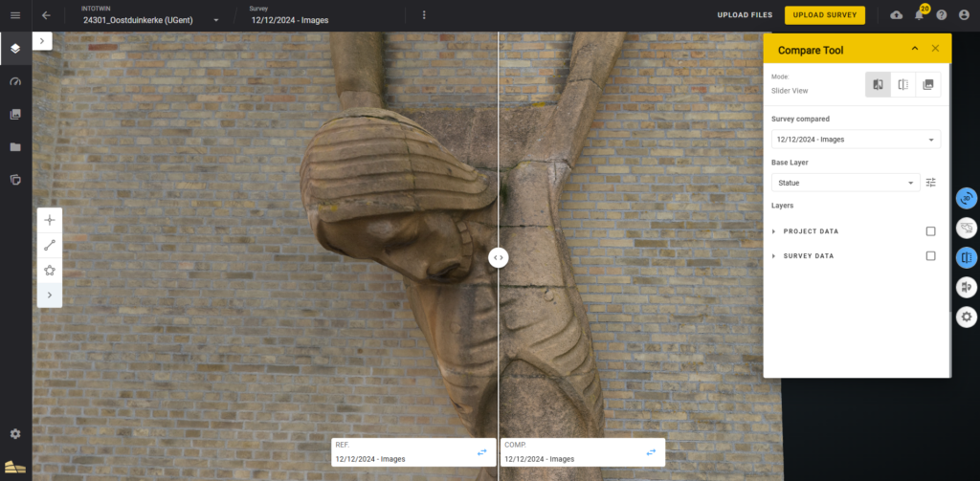Open the folder files sidebar icon
Screen dimensions: 980x481
15,147
